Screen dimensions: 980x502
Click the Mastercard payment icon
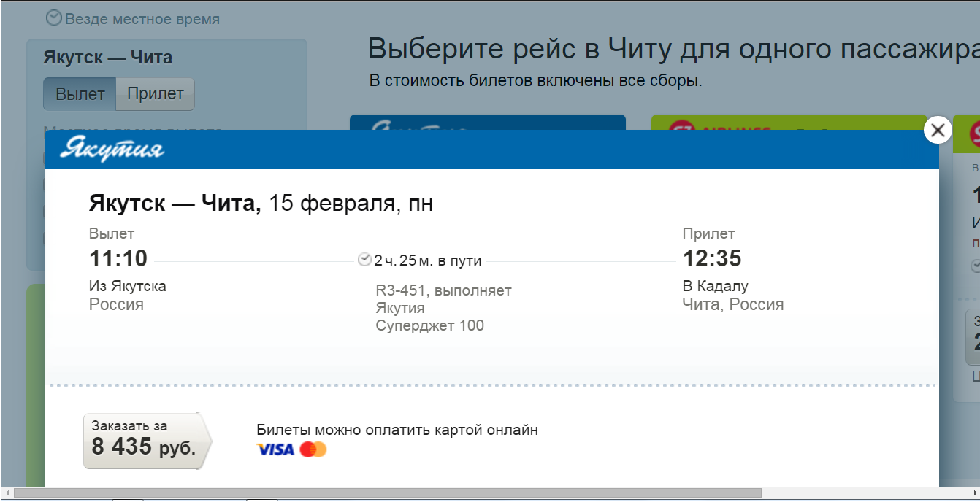[313, 449]
